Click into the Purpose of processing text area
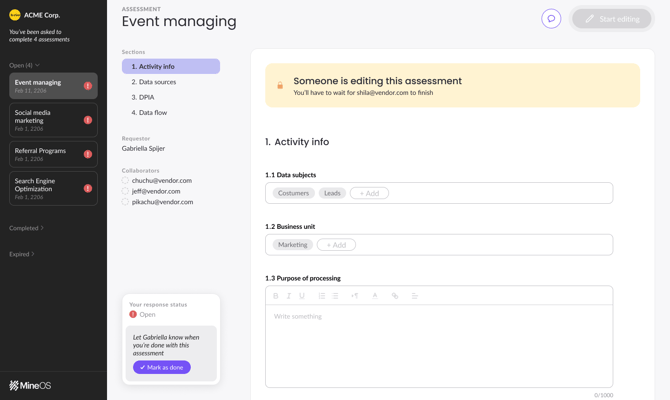The image size is (670, 400). (438, 345)
